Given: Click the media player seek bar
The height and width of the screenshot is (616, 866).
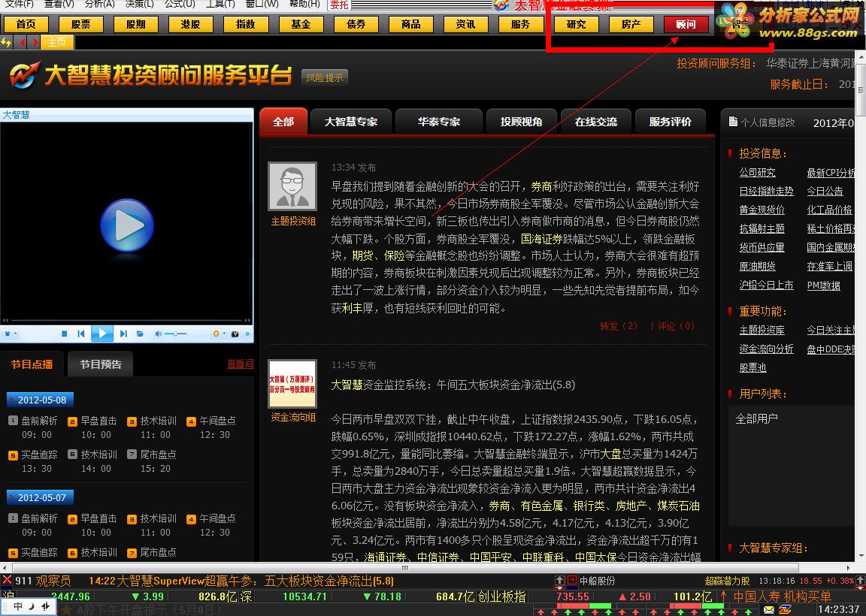Looking at the screenshot, I should coord(126,319).
